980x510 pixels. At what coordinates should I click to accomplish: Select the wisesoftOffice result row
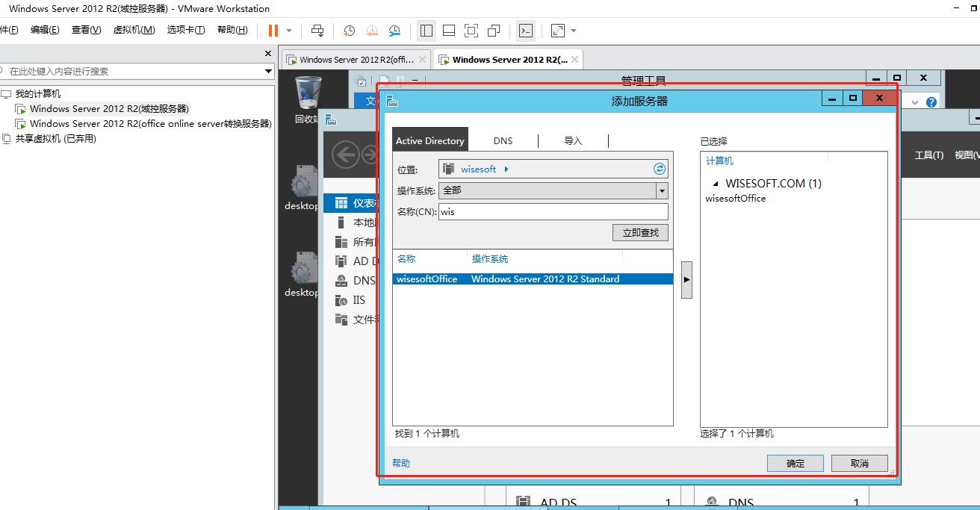pos(533,279)
